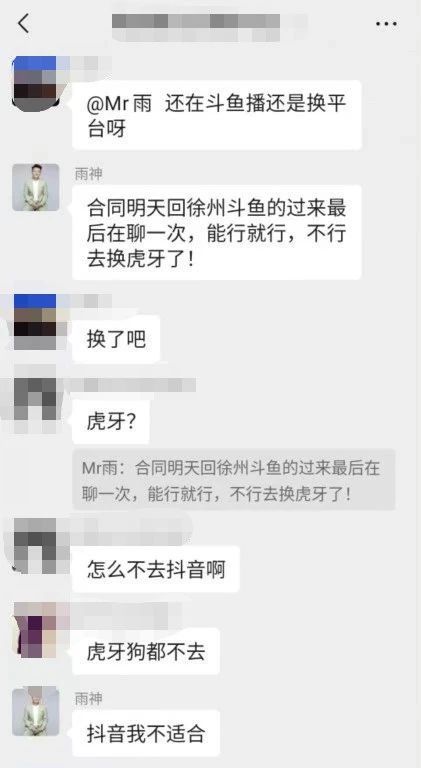Tap the 虎牙? message bubble

click(111, 422)
